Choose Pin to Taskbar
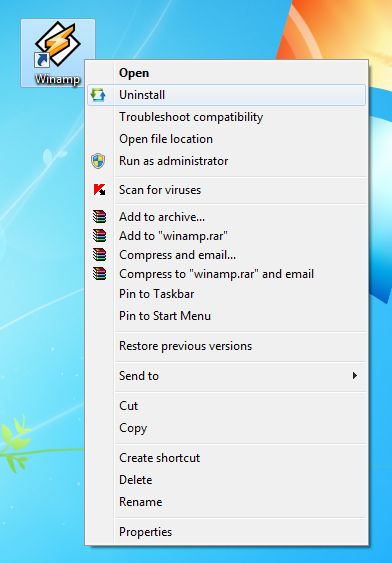 (x=227, y=294)
